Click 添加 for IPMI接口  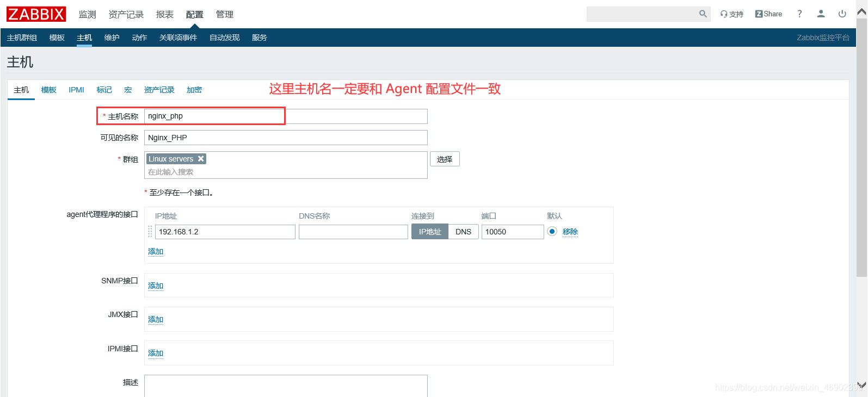[x=156, y=353]
